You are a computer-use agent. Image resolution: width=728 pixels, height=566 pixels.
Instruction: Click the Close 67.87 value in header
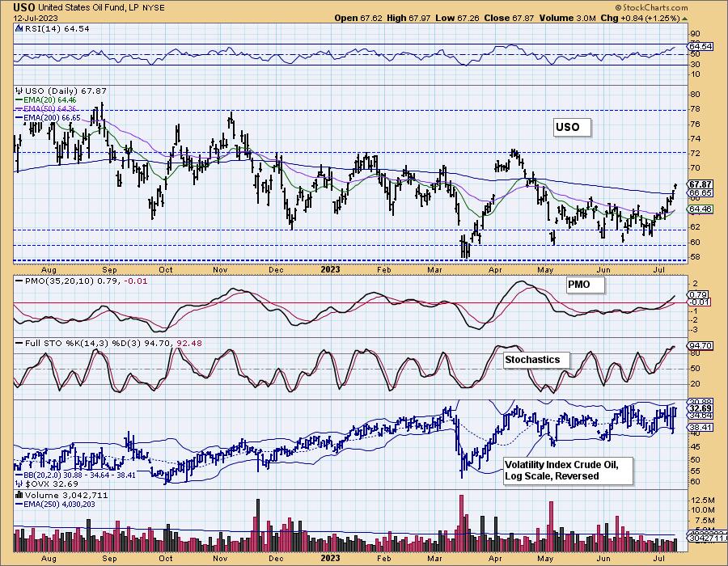coord(510,18)
